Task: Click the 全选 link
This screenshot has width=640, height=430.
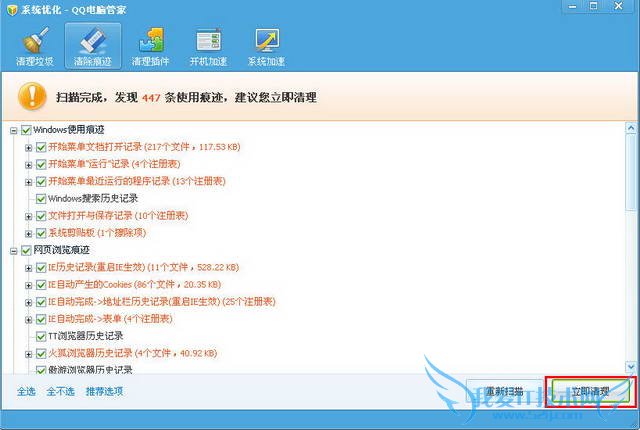Action: pos(26,391)
